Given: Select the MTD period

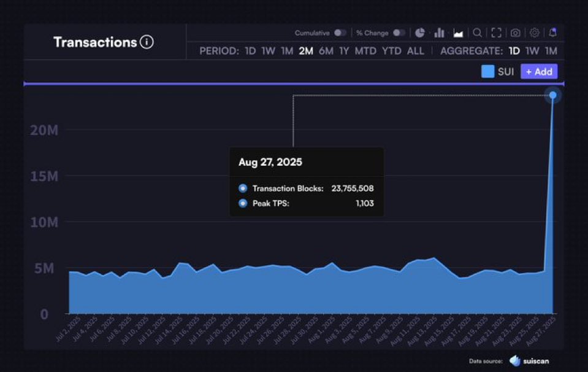Looking at the screenshot, I should 365,51.
